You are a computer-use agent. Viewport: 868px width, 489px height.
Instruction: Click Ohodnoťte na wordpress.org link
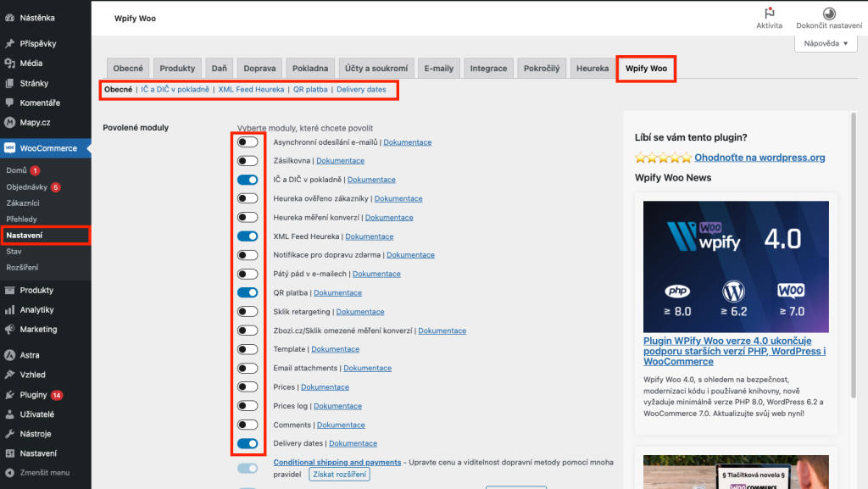click(x=759, y=158)
